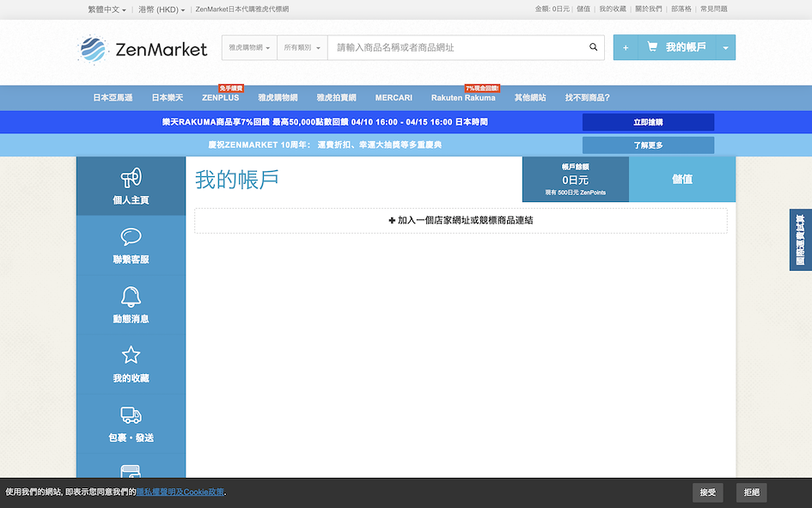
Task: Expand the 繁體中文 language dropdown
Action: (107, 9)
